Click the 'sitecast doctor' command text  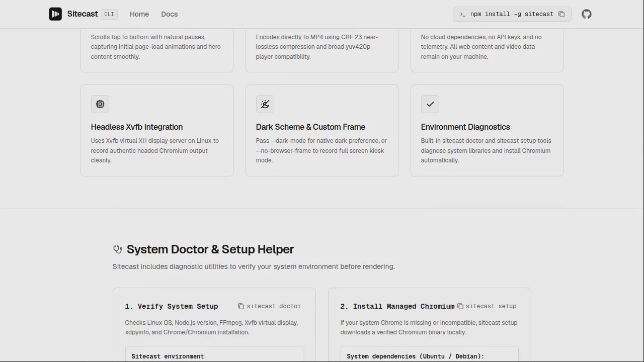pyautogui.click(x=274, y=306)
